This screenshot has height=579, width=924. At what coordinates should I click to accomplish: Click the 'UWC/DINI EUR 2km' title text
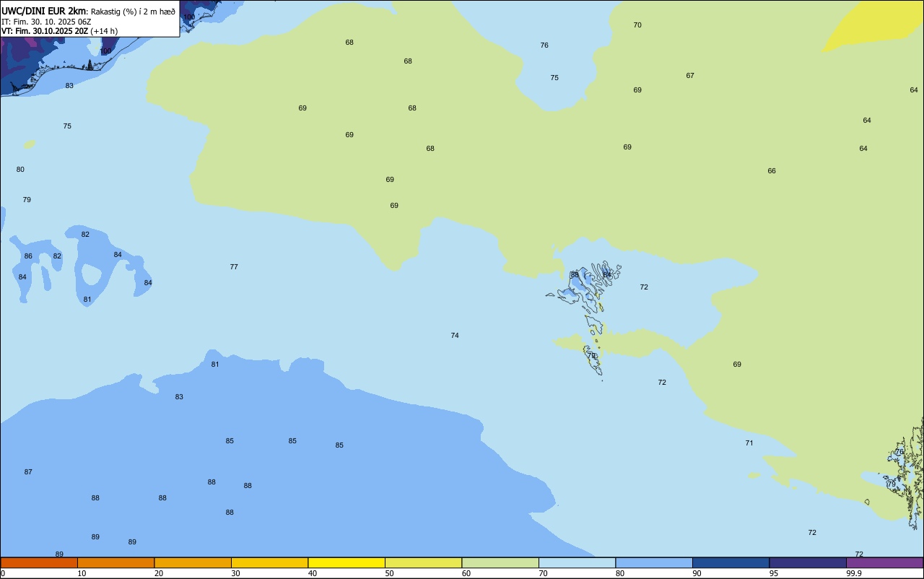pyautogui.click(x=44, y=10)
